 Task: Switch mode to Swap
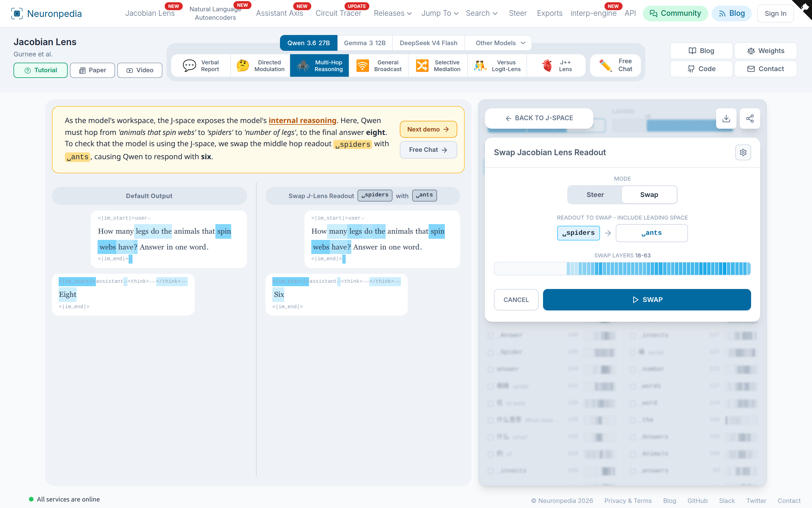coord(649,195)
